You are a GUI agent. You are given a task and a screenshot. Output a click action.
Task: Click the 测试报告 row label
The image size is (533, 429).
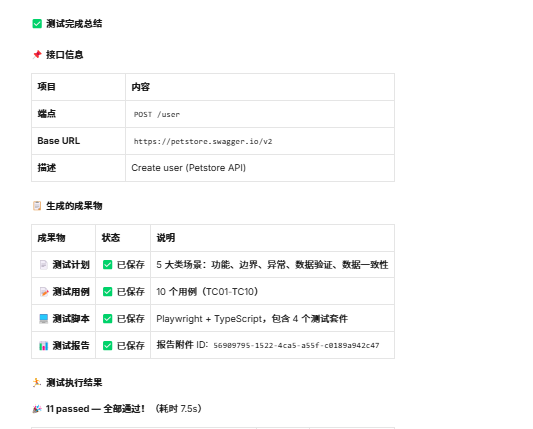pos(71,346)
